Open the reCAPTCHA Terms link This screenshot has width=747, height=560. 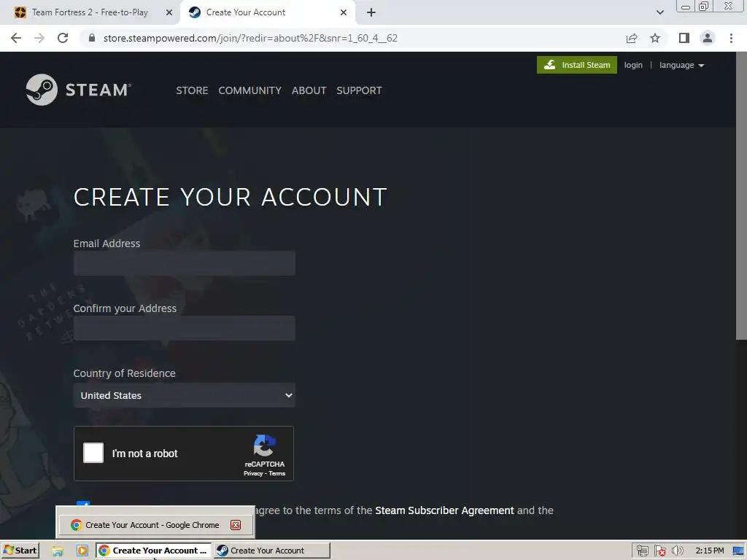coord(276,473)
